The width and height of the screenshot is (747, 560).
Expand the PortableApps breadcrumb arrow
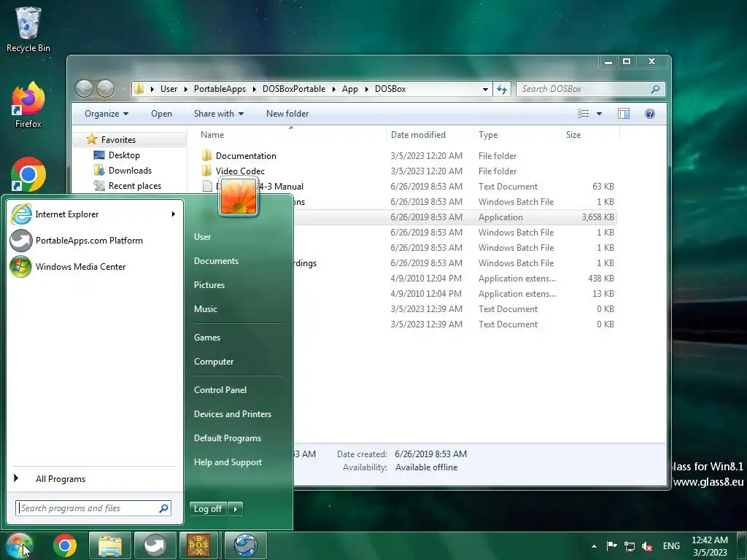(255, 89)
